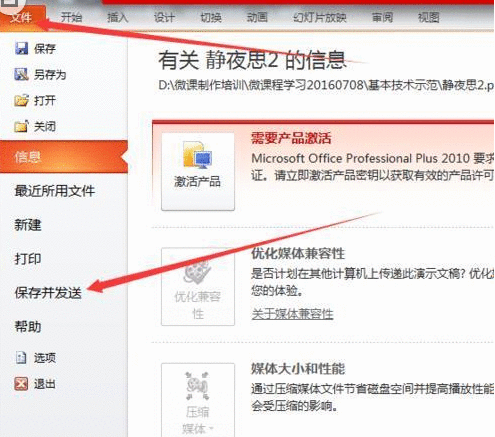The image size is (495, 437).
Task: Open the 压缩媒体 dropdown button
Action: [x=198, y=400]
